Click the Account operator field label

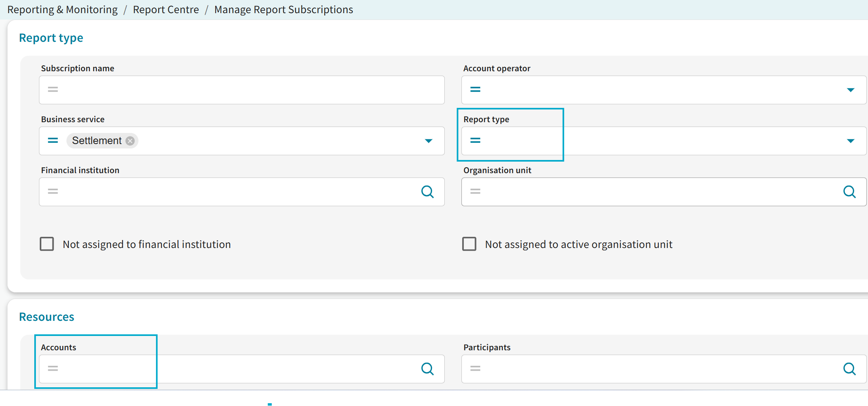click(497, 68)
